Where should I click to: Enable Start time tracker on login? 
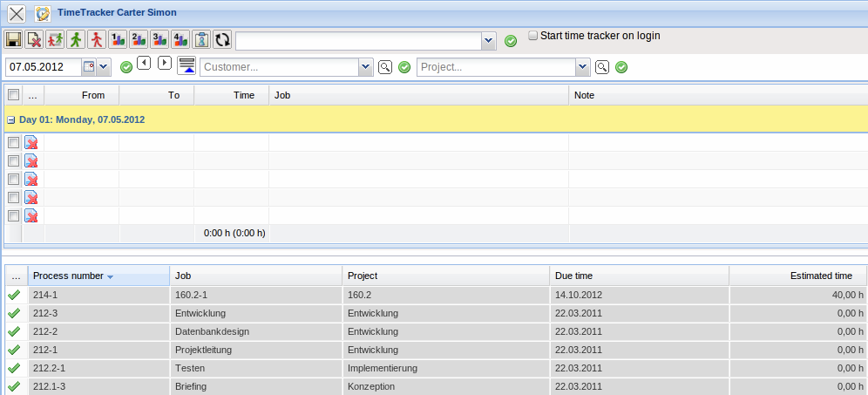click(x=533, y=36)
